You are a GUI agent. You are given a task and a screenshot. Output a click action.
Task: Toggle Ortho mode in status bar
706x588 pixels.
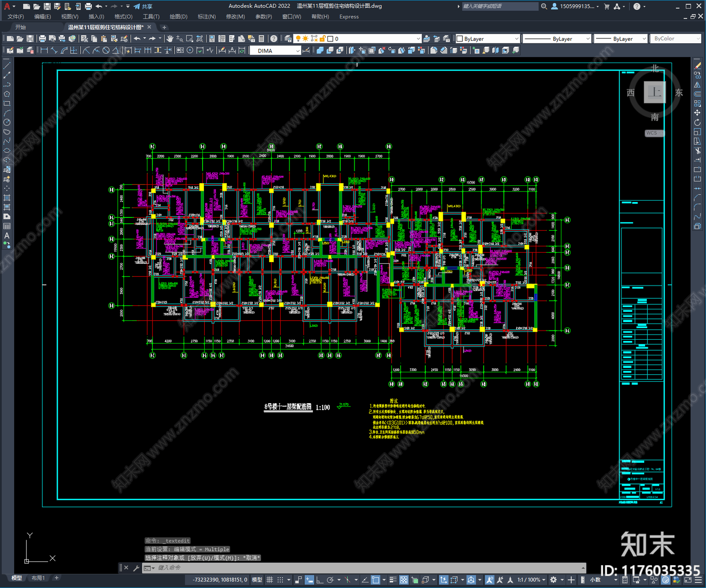click(319, 580)
